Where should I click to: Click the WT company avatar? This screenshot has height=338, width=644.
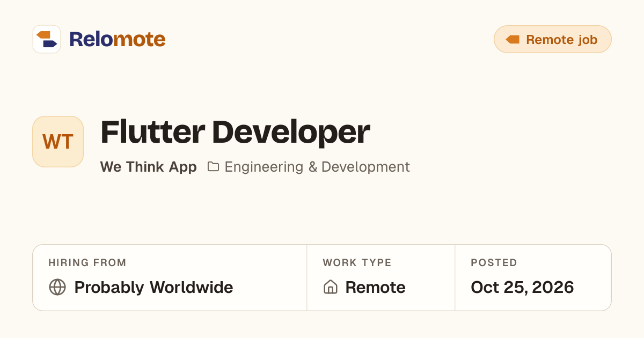tap(58, 142)
